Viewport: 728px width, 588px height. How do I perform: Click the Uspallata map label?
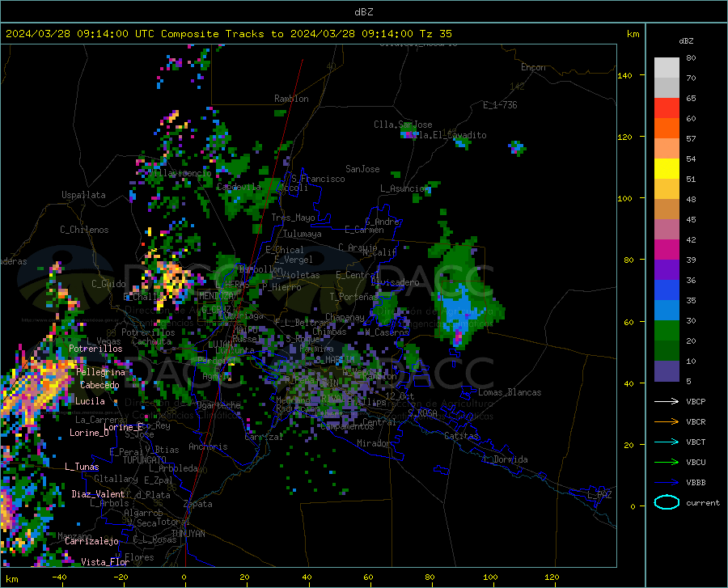click(x=83, y=195)
